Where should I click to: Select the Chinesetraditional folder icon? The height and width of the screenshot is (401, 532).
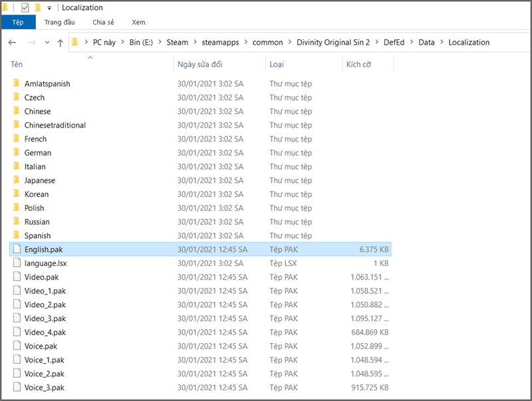16,125
